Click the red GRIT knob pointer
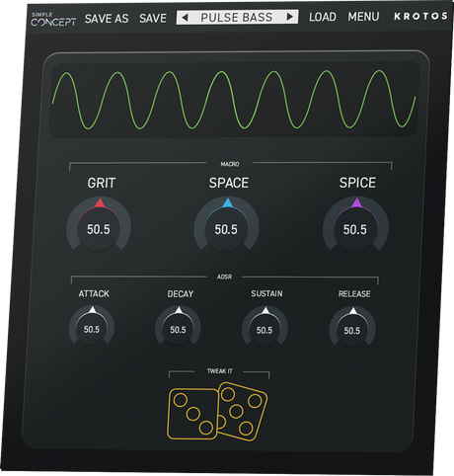This screenshot has width=454, height=476. [100, 203]
